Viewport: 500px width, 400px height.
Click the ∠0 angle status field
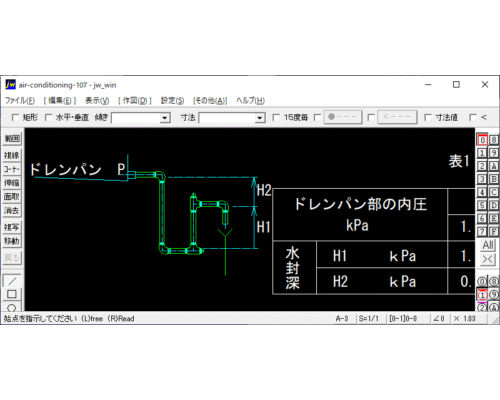[438, 319]
